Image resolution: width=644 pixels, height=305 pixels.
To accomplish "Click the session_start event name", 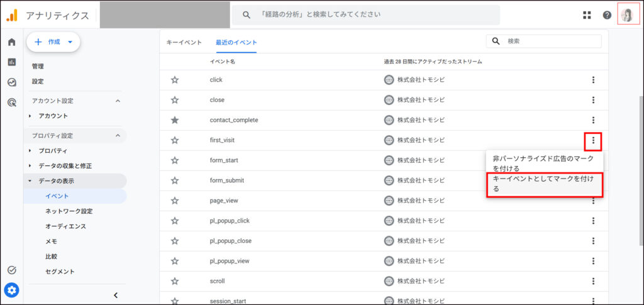I will pyautogui.click(x=228, y=301).
